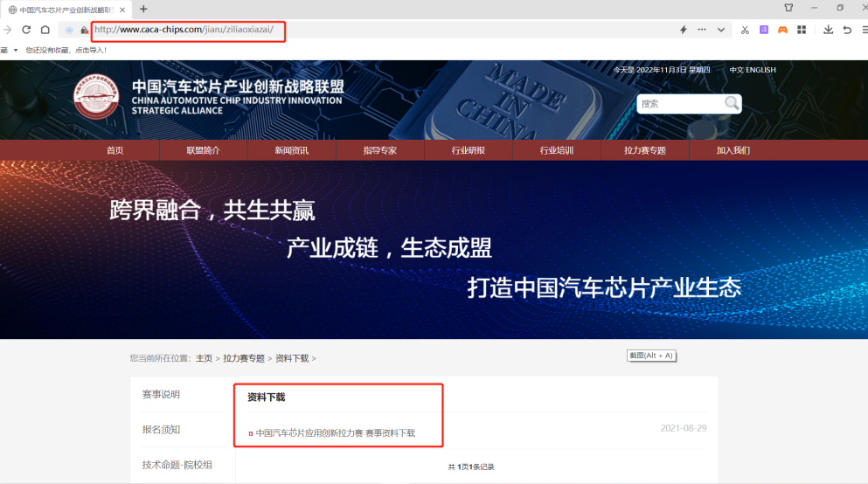Open the 中国汽车芯片应用创新拉力赛 赛事资料下载 link
Image resolution: width=868 pixels, height=484 pixels.
pos(335,433)
